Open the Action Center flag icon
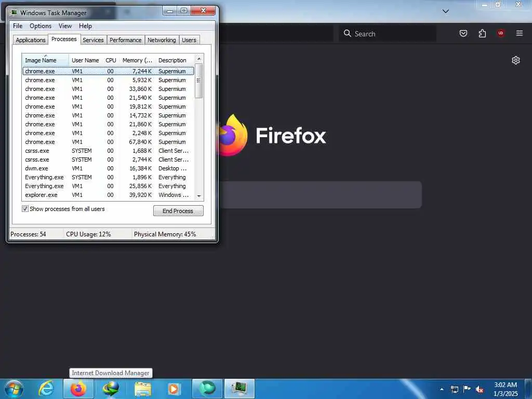 [467, 389]
